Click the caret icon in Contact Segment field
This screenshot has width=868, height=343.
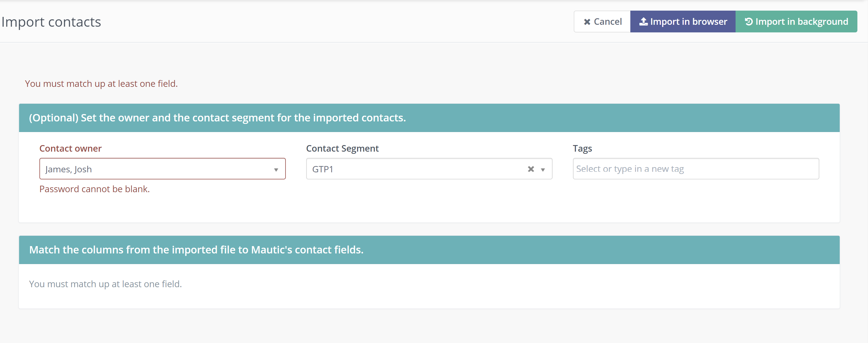pos(543,169)
